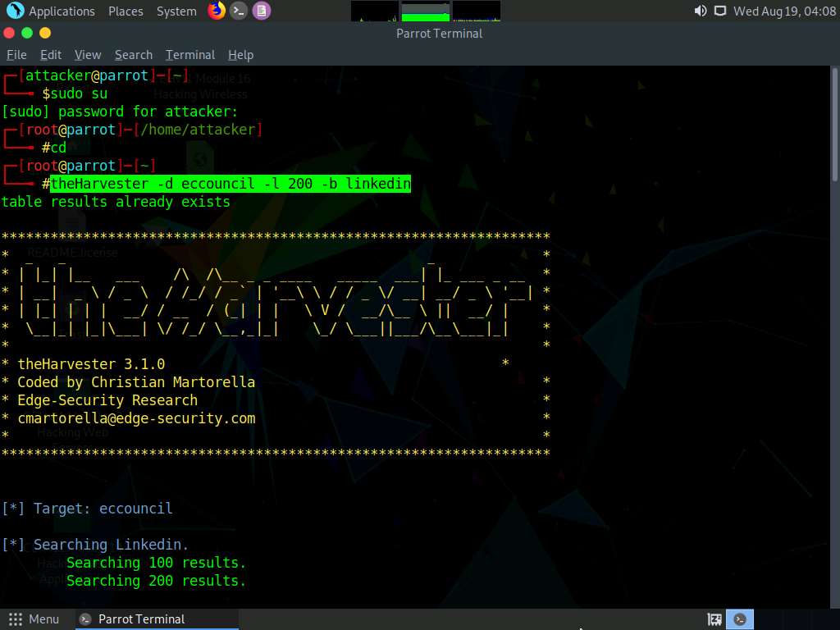
Task: Open the View menu in terminal
Action: click(88, 55)
